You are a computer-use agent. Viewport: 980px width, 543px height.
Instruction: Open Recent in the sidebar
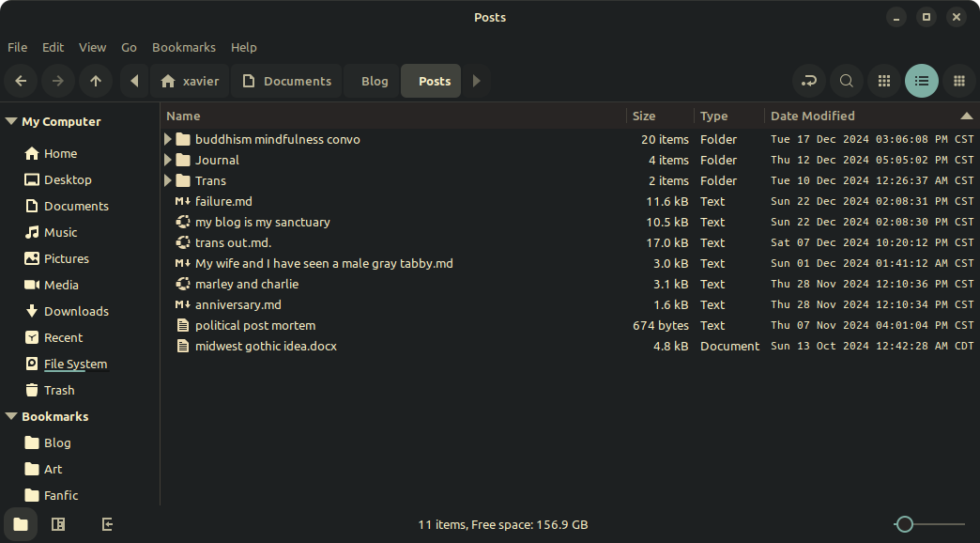pos(63,337)
